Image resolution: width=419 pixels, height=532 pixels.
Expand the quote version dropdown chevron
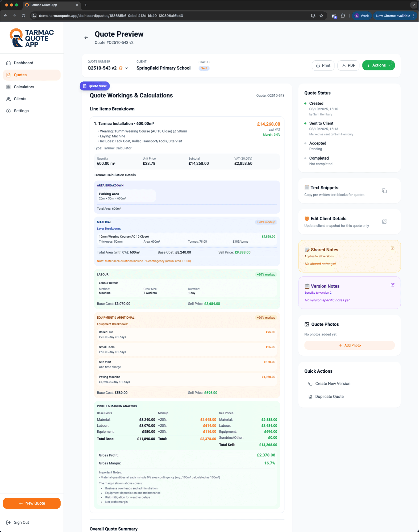click(x=127, y=68)
